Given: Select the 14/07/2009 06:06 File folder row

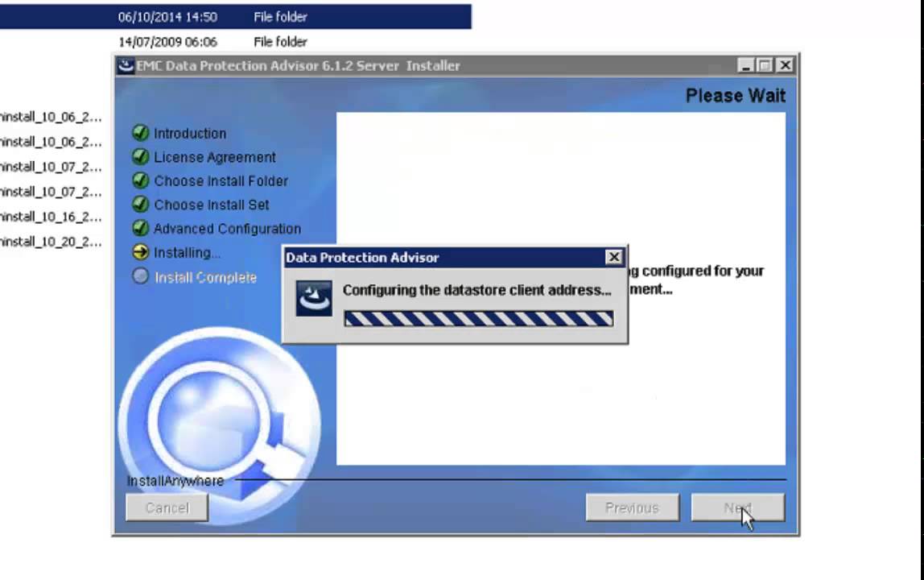Looking at the screenshot, I should pos(236,42).
